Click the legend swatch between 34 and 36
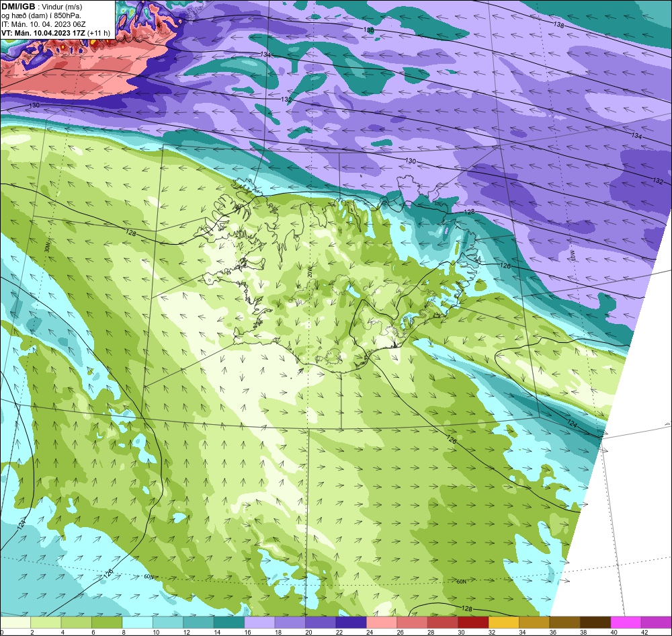Viewport: 672px width, 636px height. 534,622
